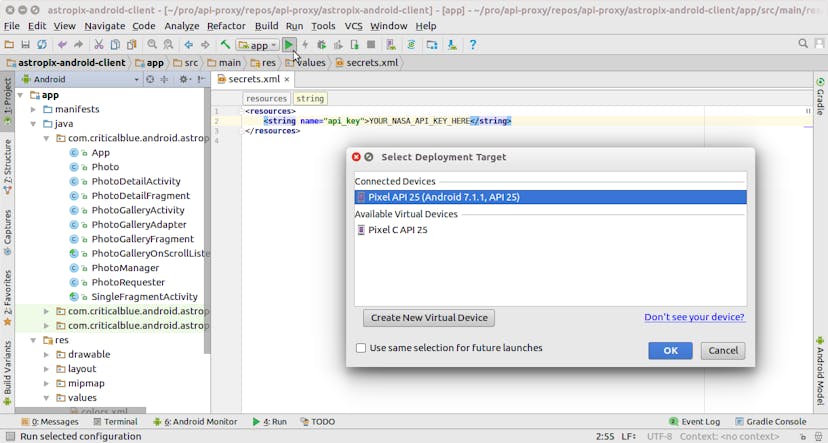Screen dimensions: 828x443
Task: Collapse the app module tree node
Action: (x=21, y=95)
